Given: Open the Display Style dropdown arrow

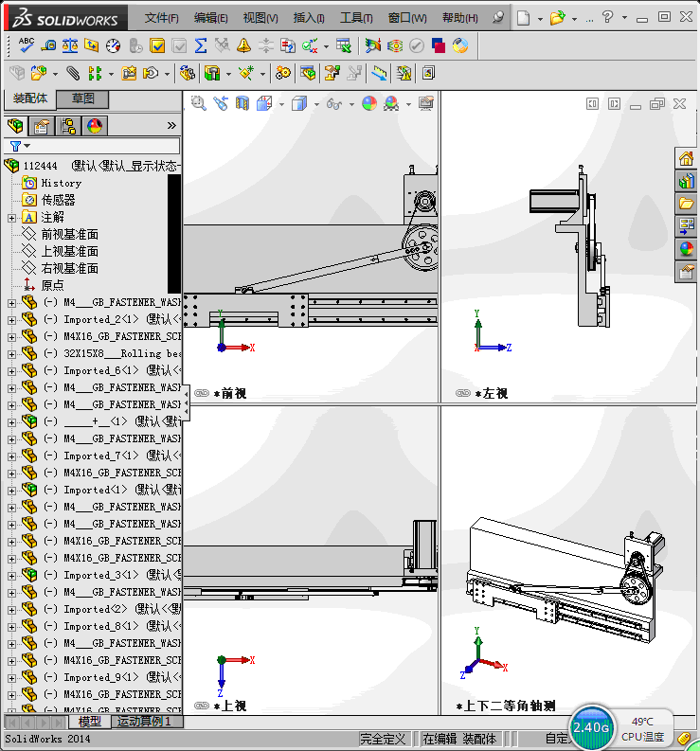Looking at the screenshot, I should click(x=316, y=104).
